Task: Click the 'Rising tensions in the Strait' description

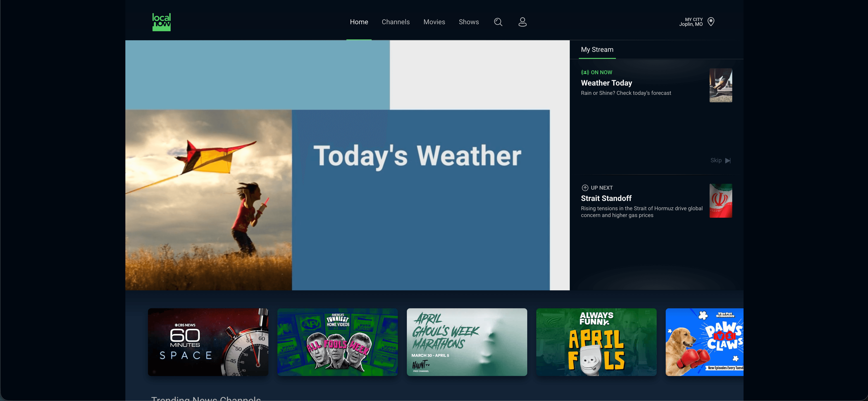Action: click(641, 212)
